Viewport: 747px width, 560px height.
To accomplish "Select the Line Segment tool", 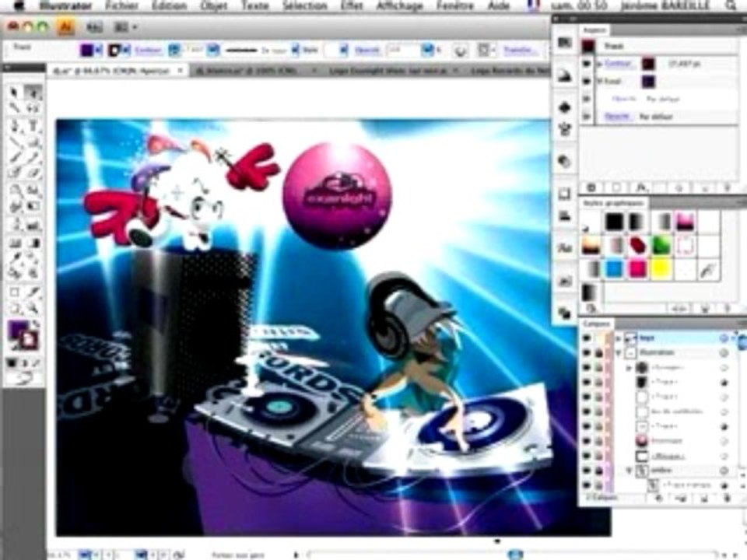I will click(14, 142).
